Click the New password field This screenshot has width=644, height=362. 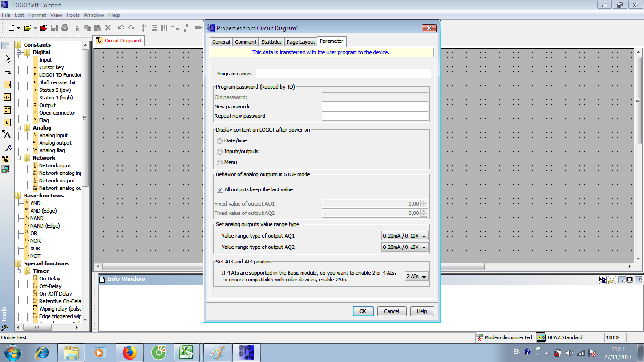pyautogui.click(x=375, y=107)
